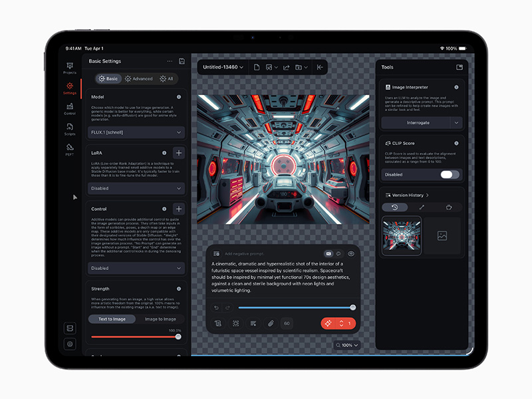The image size is (532, 399).
Task: Open the PEFT sidebar section
Action: pyautogui.click(x=70, y=149)
